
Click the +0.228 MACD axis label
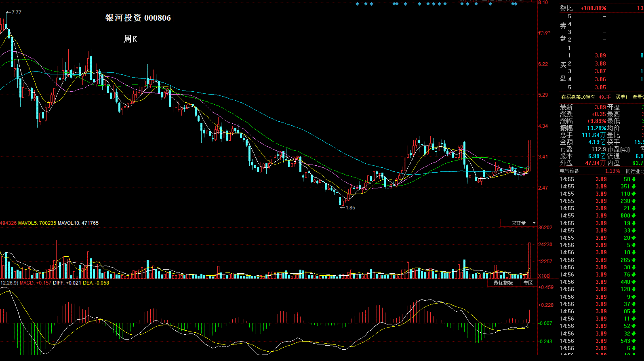[546, 305]
